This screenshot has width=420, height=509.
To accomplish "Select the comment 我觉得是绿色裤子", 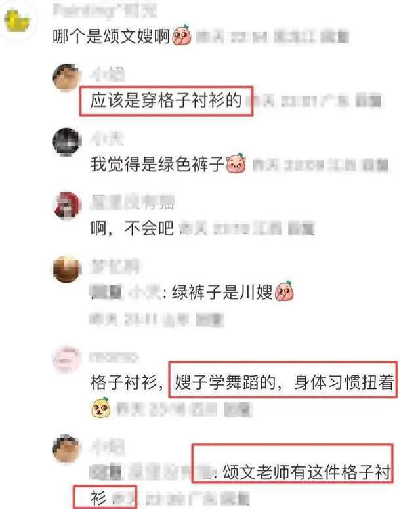I will click(x=157, y=164).
